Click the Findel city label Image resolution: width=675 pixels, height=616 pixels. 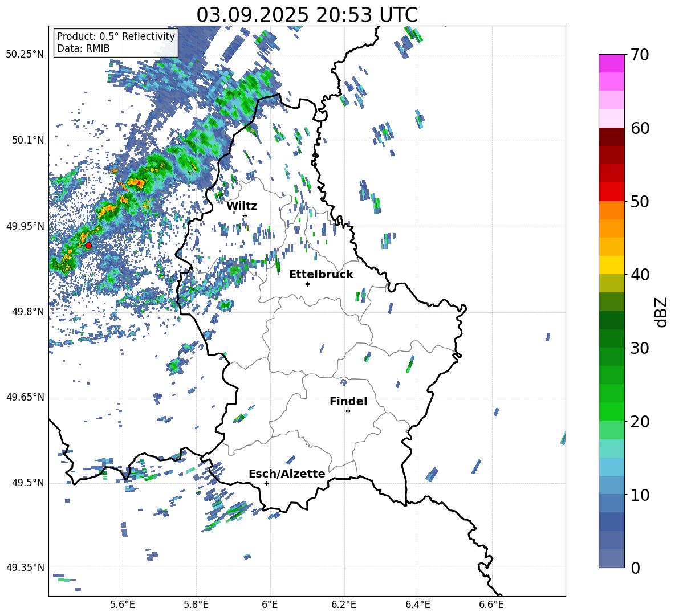coord(348,401)
